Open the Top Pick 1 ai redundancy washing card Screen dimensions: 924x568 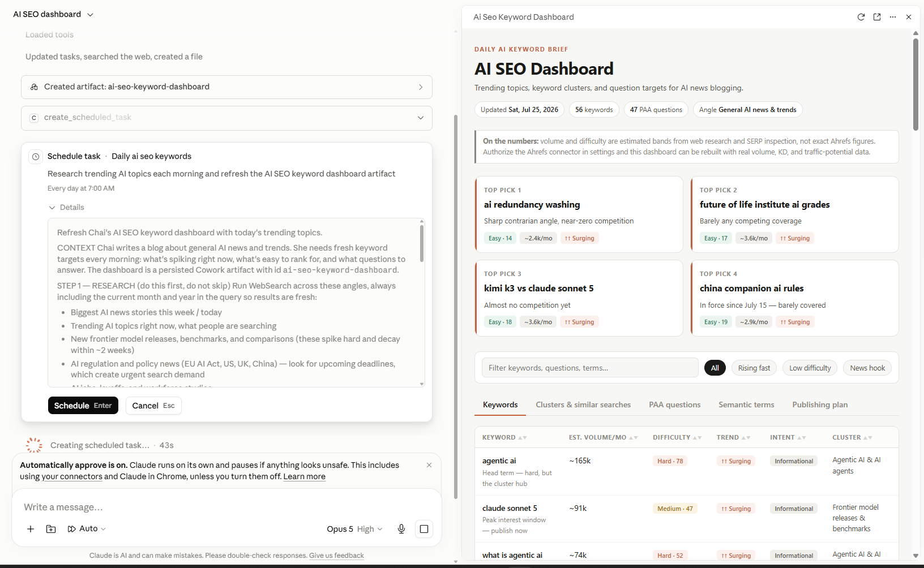tap(579, 214)
